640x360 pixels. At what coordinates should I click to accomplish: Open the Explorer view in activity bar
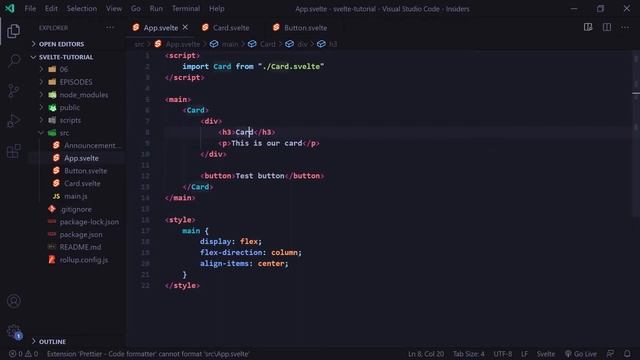point(13,31)
